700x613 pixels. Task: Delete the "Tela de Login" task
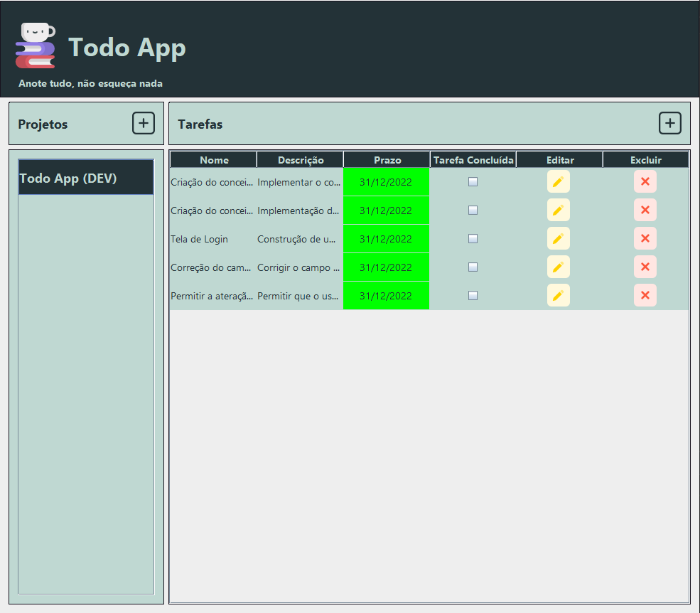click(x=645, y=238)
